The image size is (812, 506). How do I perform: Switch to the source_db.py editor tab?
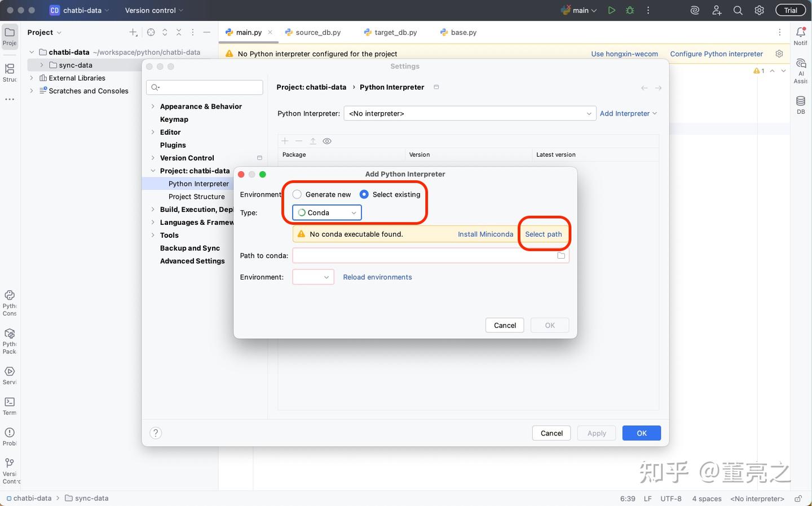313,33
